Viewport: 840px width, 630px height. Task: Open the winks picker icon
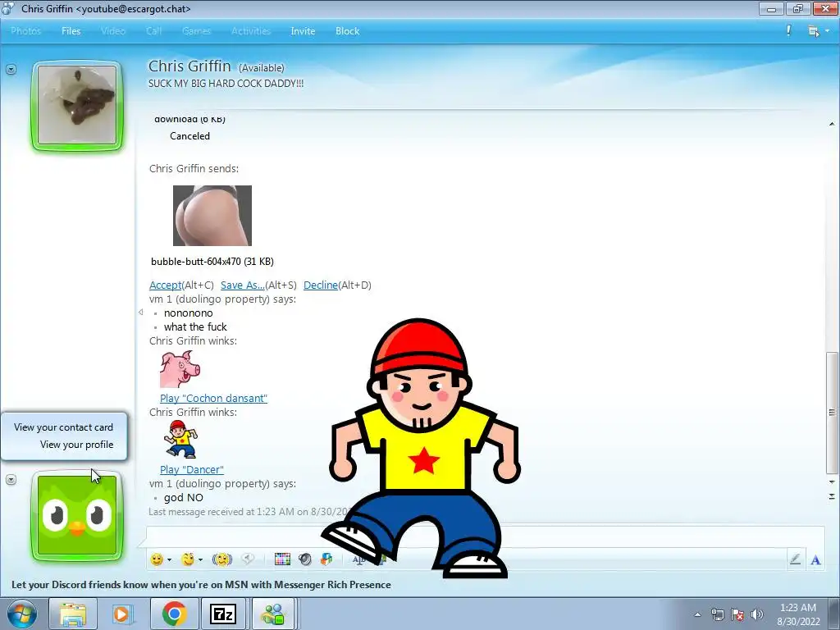[x=188, y=559]
